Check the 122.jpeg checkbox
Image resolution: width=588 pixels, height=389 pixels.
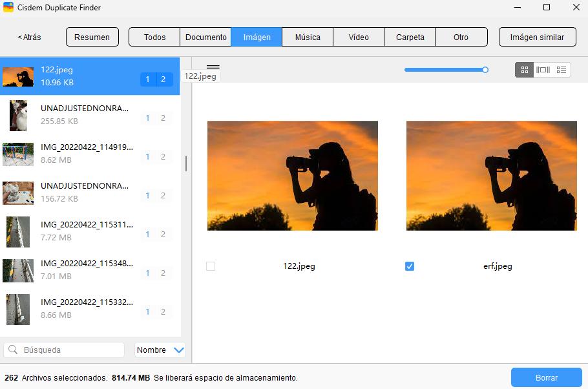(x=210, y=266)
